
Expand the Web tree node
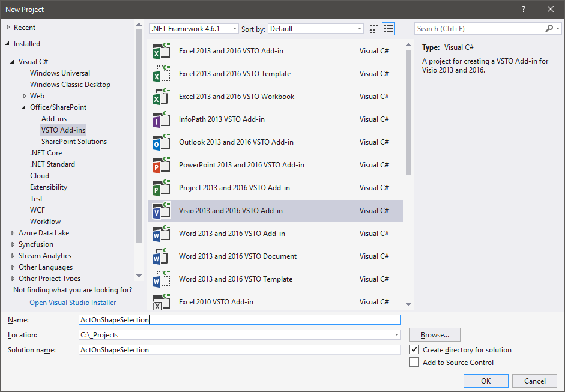click(25, 96)
